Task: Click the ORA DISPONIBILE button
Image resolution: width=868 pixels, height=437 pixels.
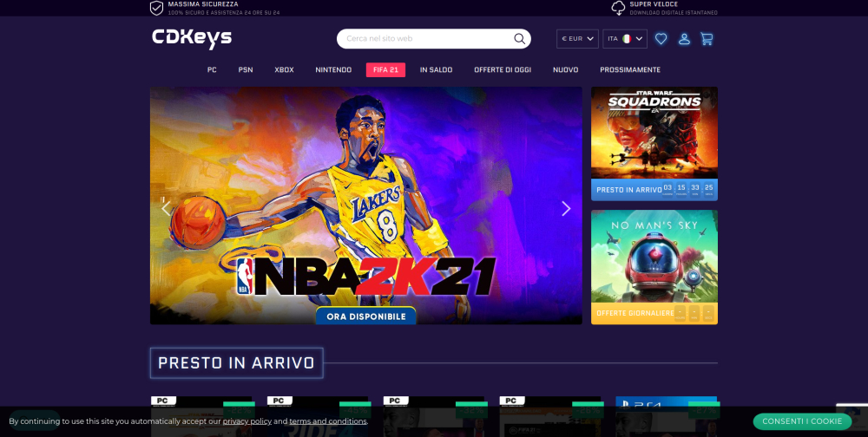Action: (366, 316)
